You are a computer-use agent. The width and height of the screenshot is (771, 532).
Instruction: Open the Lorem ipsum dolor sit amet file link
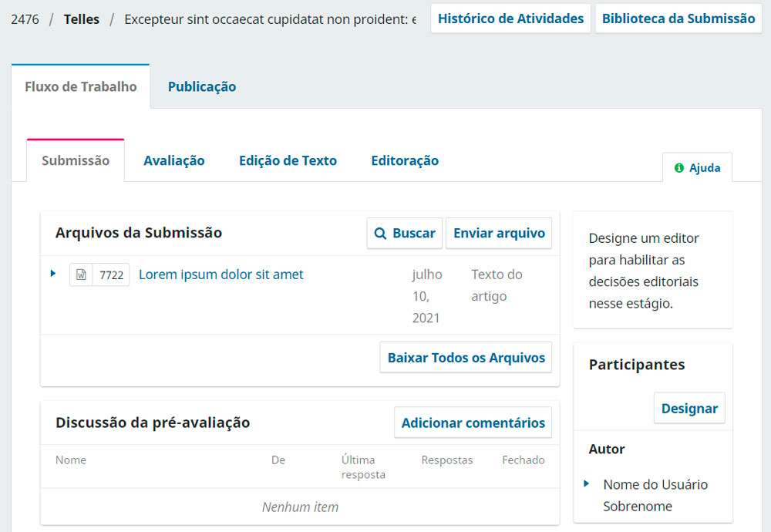click(x=221, y=274)
